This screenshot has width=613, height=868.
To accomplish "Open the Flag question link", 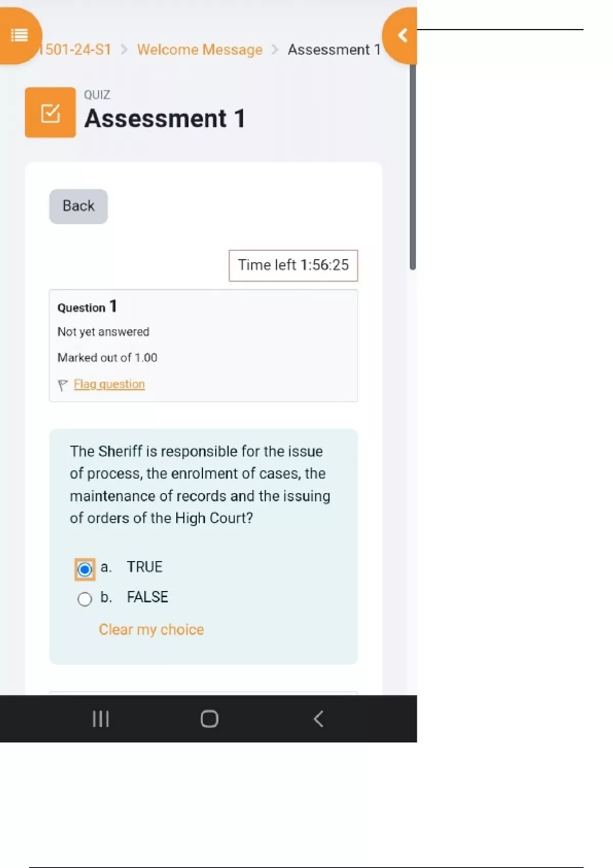I will (109, 384).
